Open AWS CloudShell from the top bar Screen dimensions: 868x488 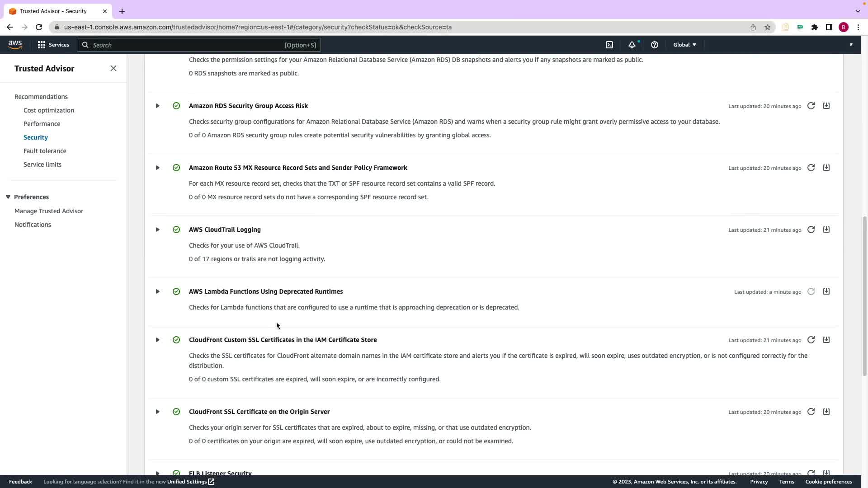click(x=609, y=45)
